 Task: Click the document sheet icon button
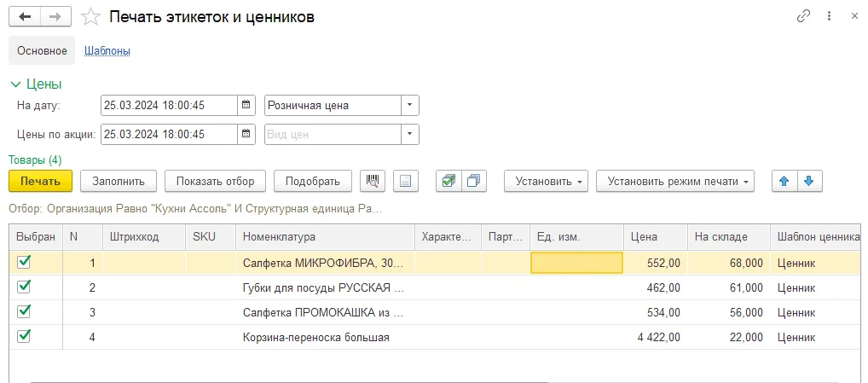tap(406, 181)
